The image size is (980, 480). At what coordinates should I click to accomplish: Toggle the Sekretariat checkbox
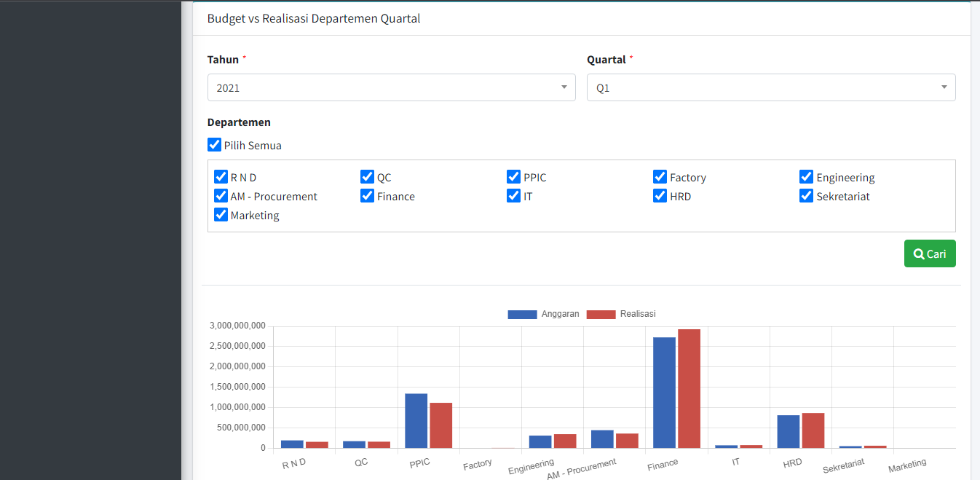click(x=806, y=196)
